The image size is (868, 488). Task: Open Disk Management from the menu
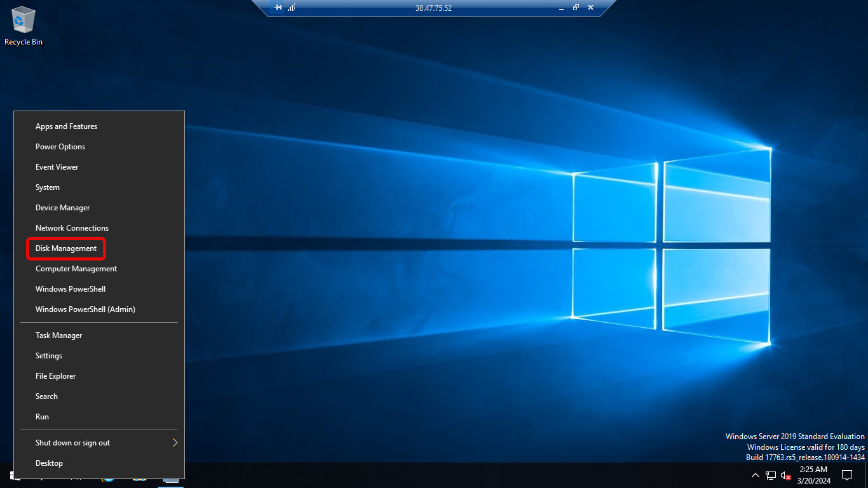pyautogui.click(x=65, y=248)
